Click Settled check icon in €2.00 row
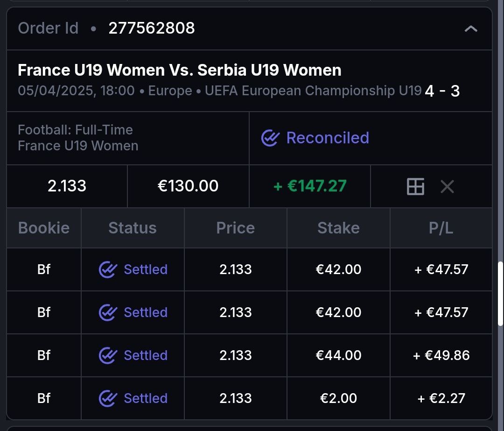This screenshot has width=504, height=431. (108, 398)
